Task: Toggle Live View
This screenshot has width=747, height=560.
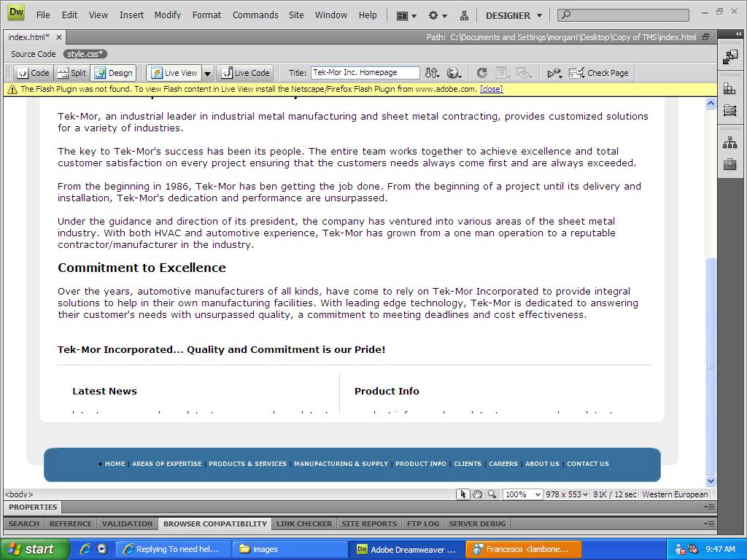Action: pyautogui.click(x=174, y=73)
